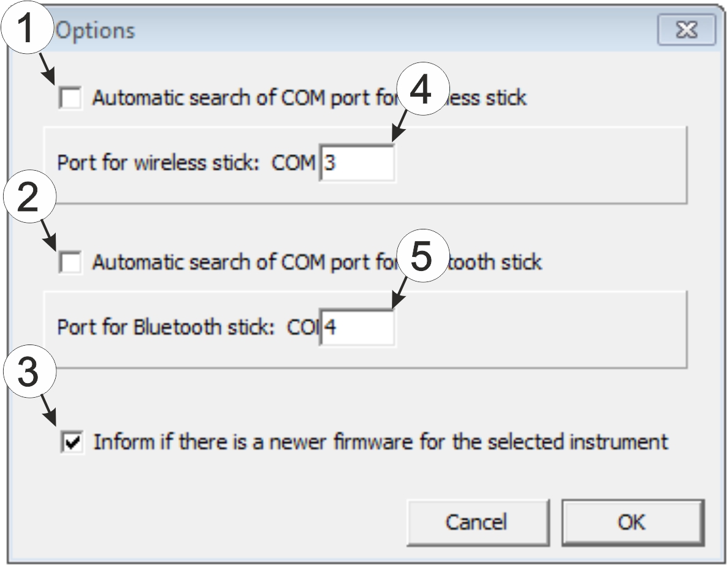Click the "Port for Bluetooth stick:" label
728x566 pixels.
[x=165, y=327]
